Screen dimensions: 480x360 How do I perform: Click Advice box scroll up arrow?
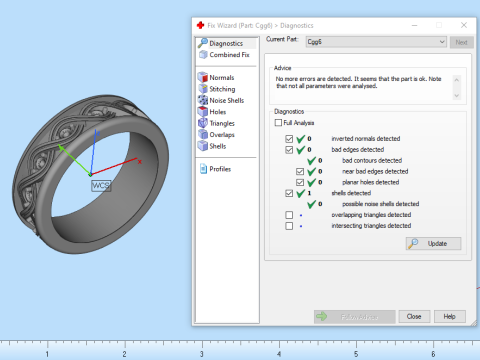click(x=457, y=80)
